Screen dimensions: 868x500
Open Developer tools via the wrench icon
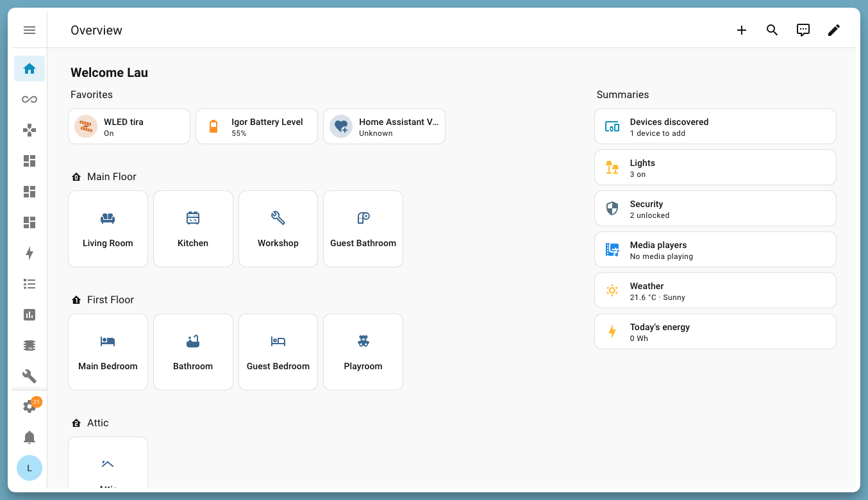29,376
